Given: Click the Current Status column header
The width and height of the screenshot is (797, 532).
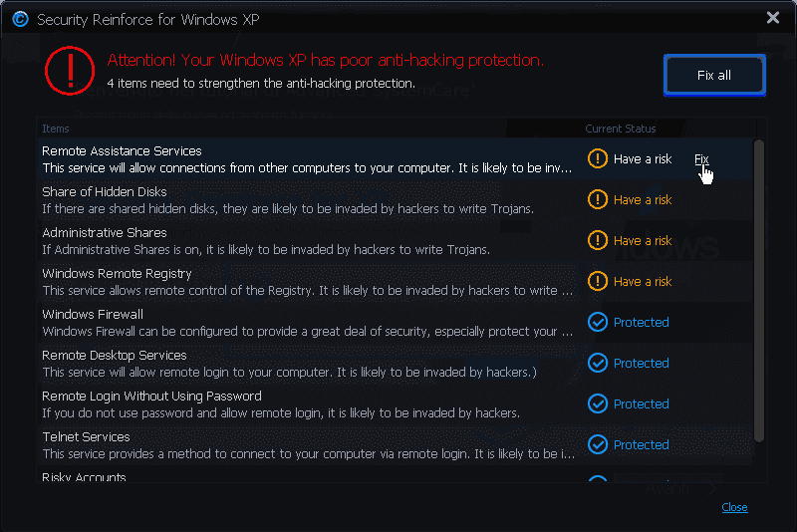Looking at the screenshot, I should (x=620, y=129).
